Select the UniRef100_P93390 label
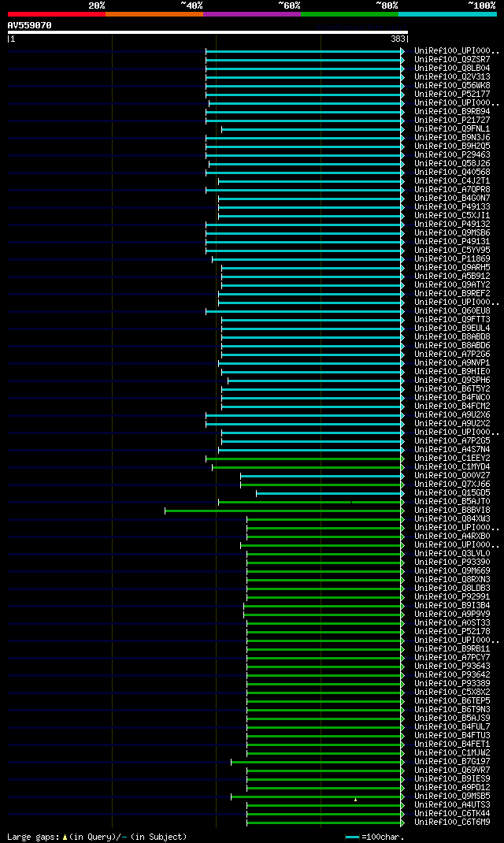504x843 pixels. [x=452, y=563]
